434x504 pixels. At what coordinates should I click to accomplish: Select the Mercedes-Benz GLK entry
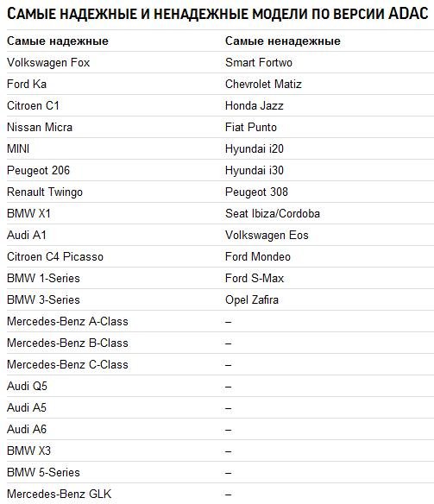tap(60, 494)
